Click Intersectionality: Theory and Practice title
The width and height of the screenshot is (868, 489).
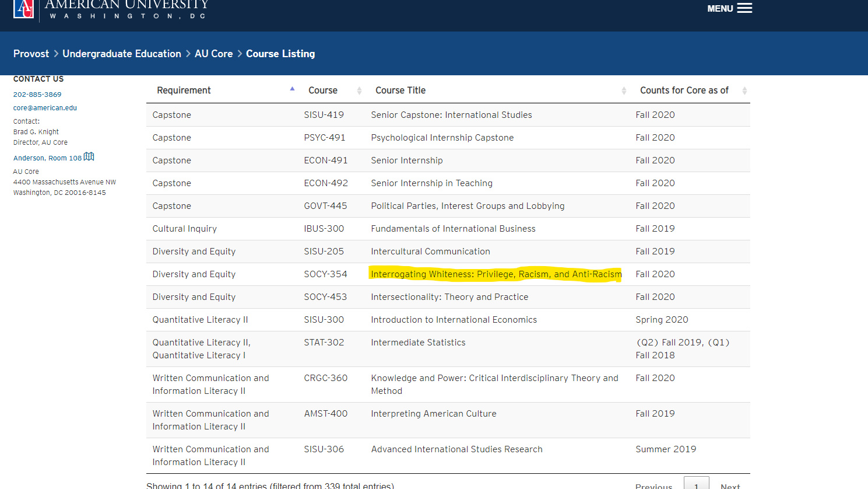[450, 297]
